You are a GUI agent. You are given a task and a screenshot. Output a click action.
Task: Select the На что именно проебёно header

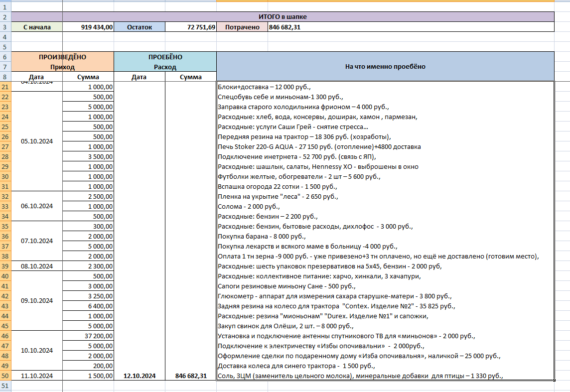(385, 66)
